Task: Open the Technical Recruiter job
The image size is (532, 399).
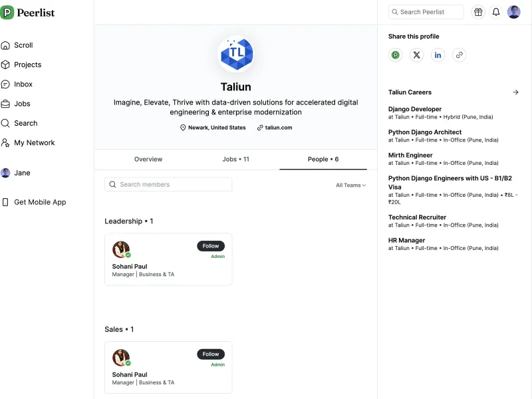Action: 417,217
